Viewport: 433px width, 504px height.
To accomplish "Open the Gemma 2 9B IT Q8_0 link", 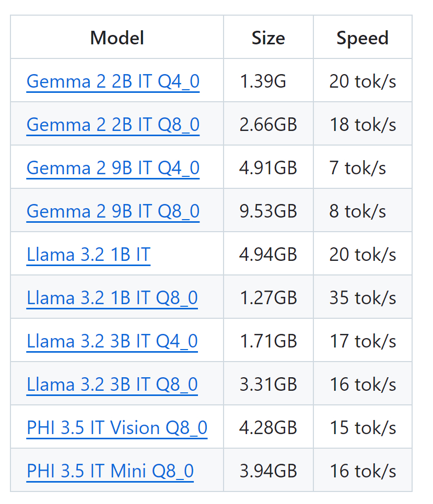I will 113,211.
